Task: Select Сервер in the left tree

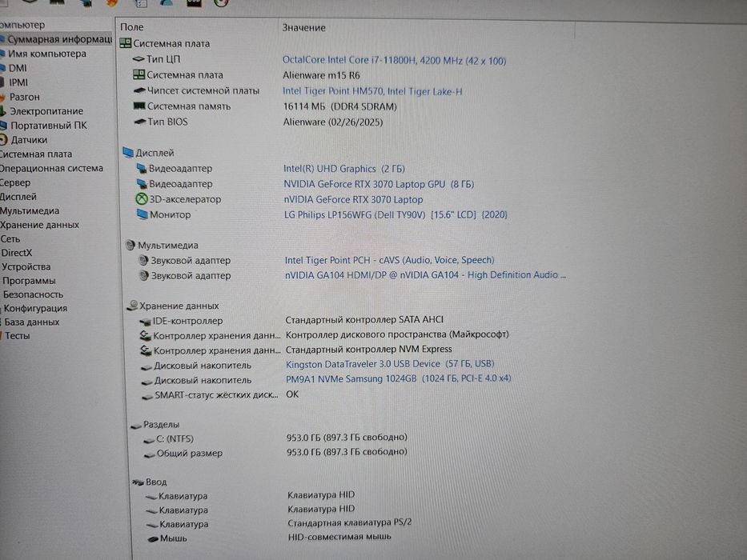Action: click(14, 182)
